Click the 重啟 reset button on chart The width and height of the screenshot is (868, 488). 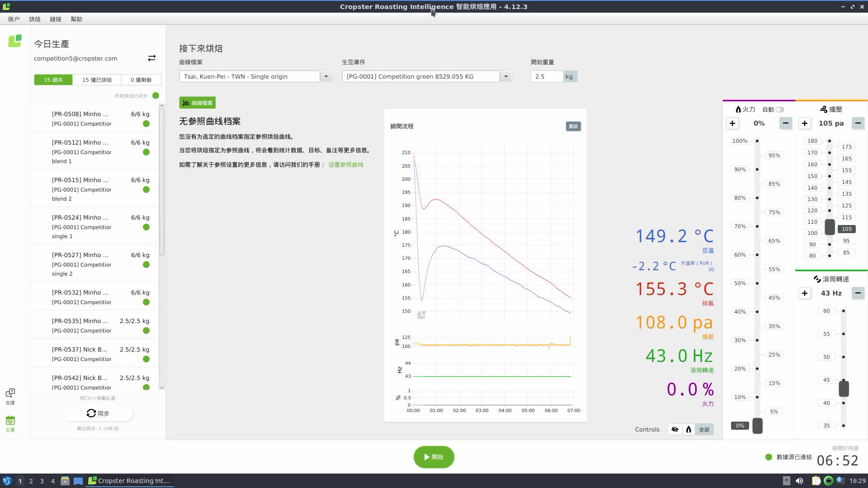click(x=573, y=126)
